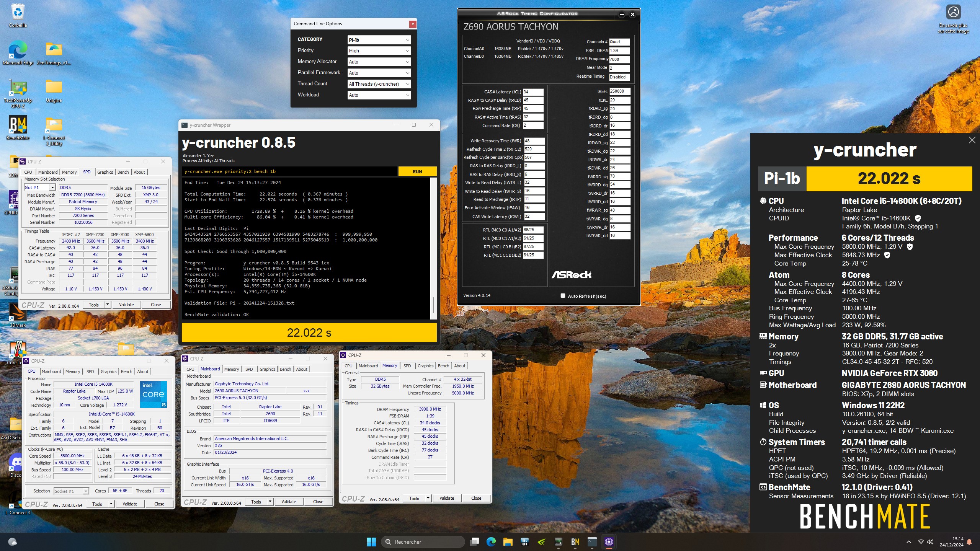
Task: Click the y-cruncher command line input field
Action: click(289, 171)
